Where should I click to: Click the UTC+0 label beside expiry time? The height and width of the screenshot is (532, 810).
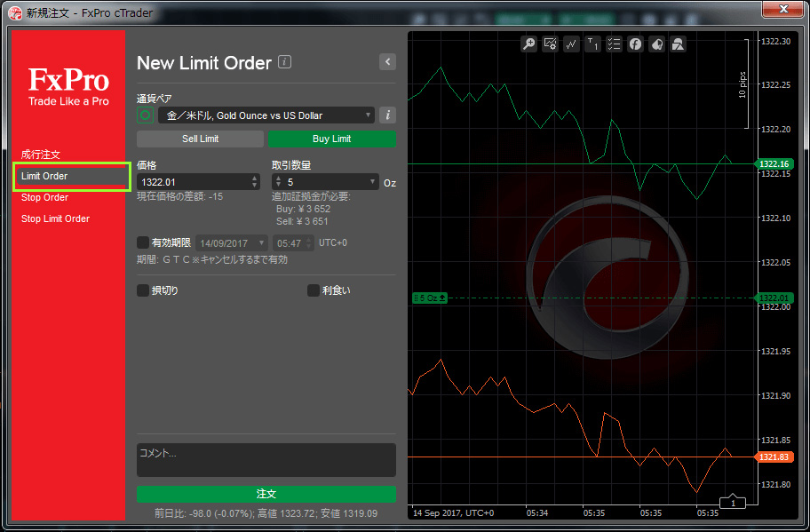click(x=333, y=242)
